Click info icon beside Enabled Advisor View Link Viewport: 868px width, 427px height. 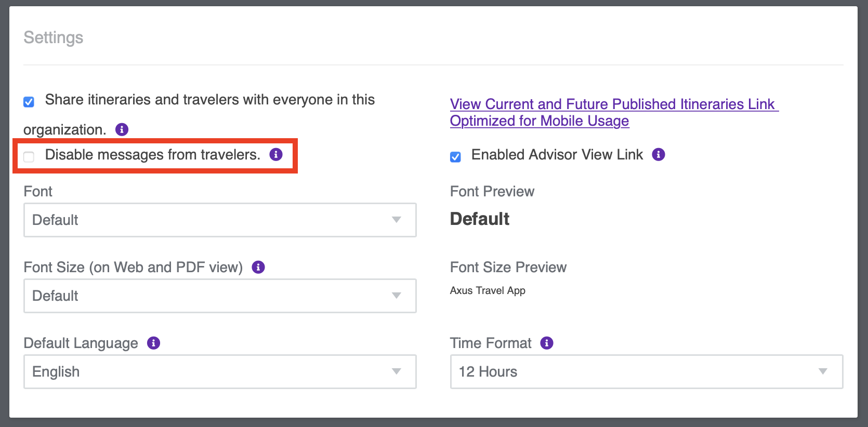[x=659, y=154]
